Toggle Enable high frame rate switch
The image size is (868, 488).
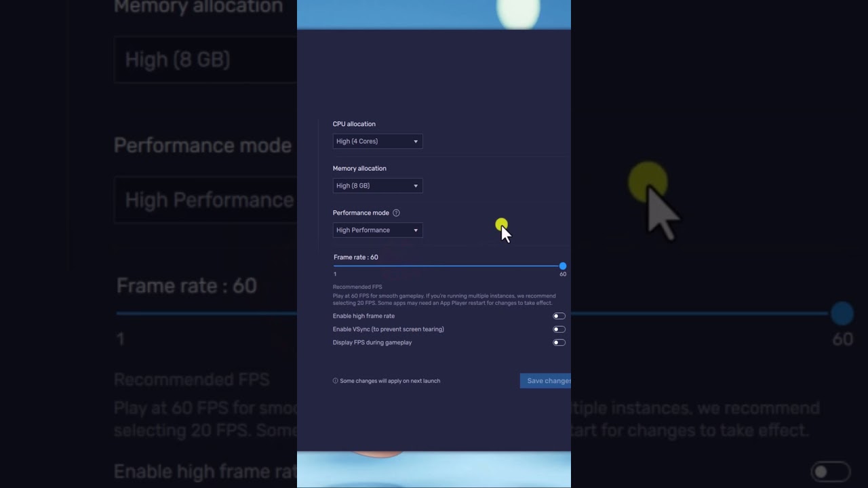click(x=559, y=316)
